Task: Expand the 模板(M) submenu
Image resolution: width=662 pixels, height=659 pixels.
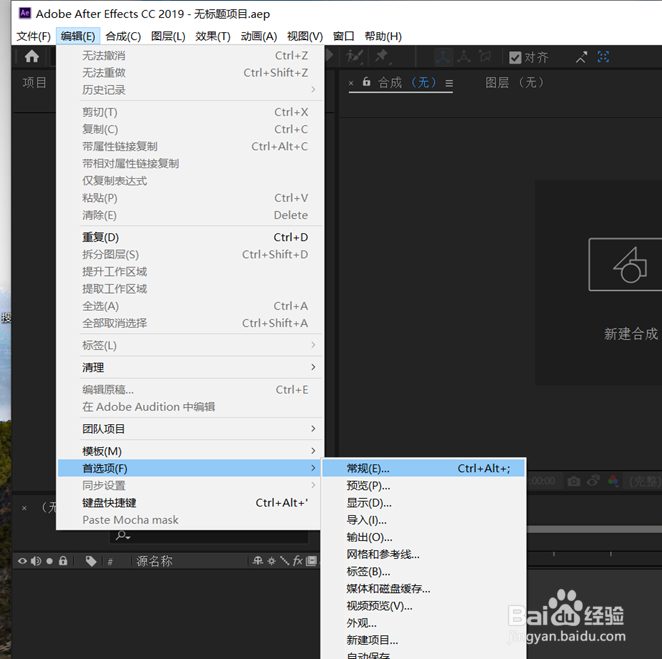Action: (x=190, y=451)
